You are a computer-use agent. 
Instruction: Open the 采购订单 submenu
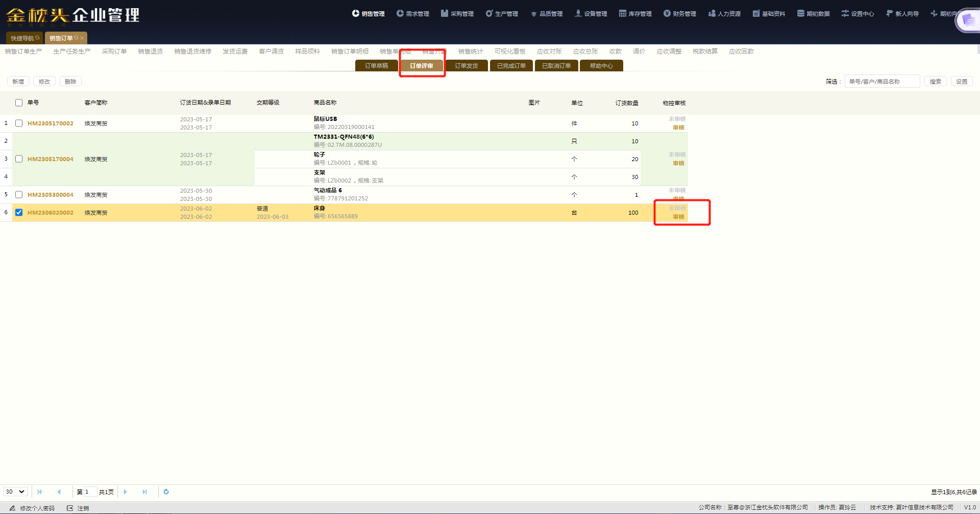click(x=114, y=52)
